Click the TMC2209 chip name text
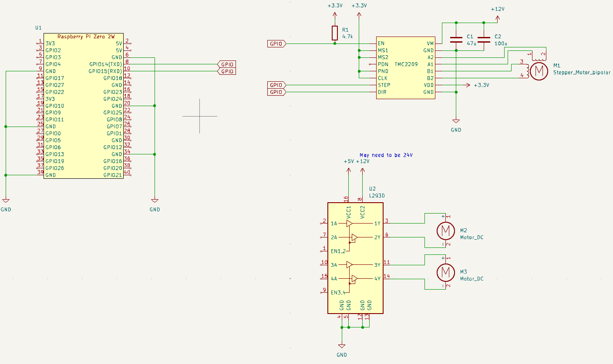Screen dimensions: 613x364 click(406, 64)
